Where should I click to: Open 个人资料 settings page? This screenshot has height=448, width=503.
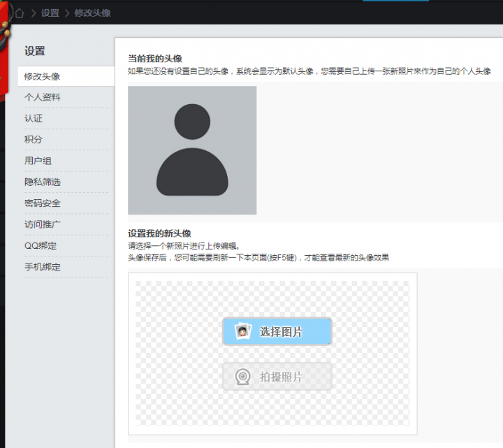[42, 97]
